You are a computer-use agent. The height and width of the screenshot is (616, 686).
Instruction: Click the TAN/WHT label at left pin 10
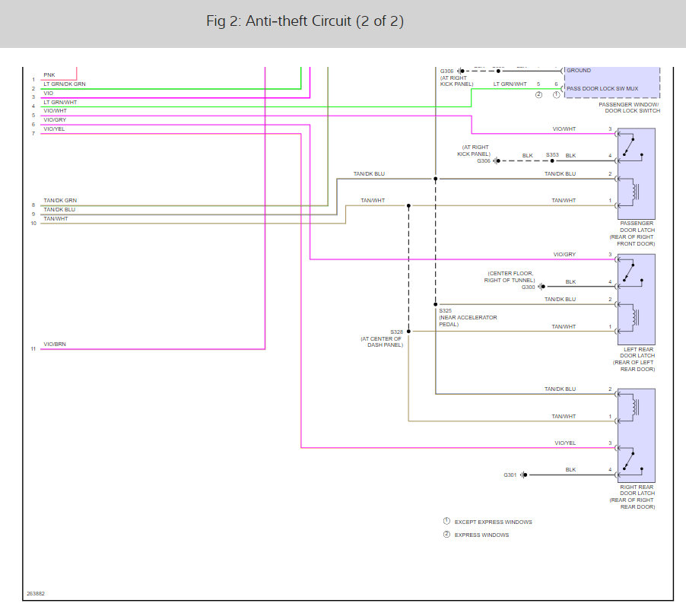56,219
